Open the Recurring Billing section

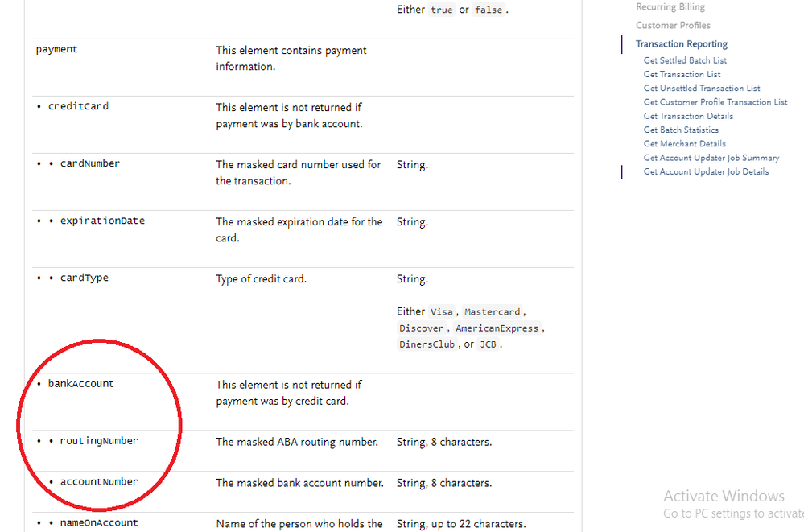coord(670,7)
